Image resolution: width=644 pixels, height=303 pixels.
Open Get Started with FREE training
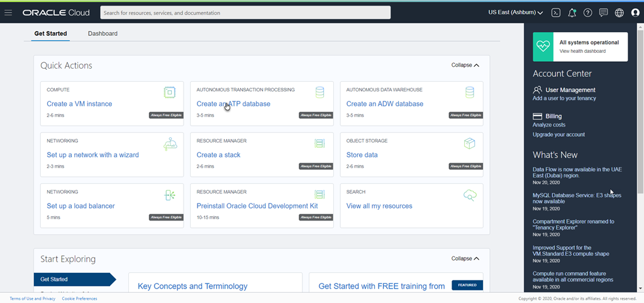382,286
